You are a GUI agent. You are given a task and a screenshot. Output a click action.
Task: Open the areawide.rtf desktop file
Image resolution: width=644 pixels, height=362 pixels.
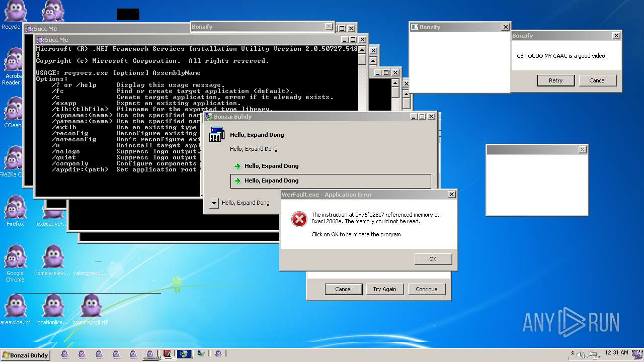(15, 310)
